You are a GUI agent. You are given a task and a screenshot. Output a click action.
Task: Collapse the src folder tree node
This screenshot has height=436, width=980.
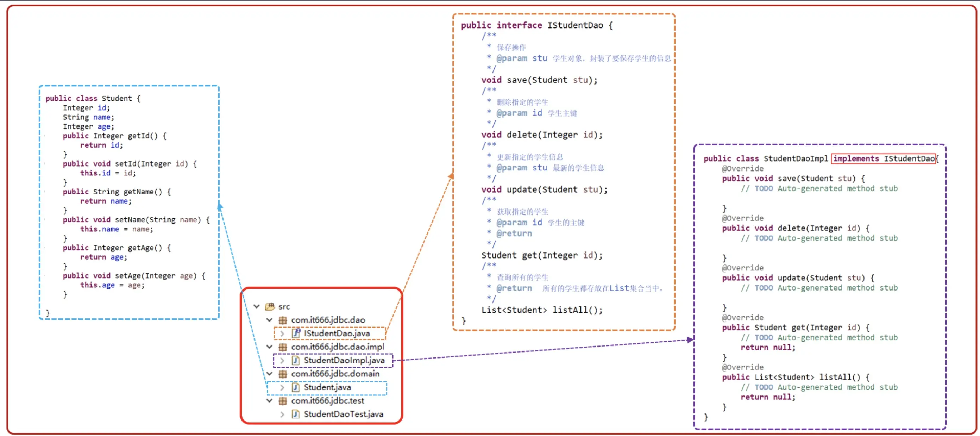257,306
